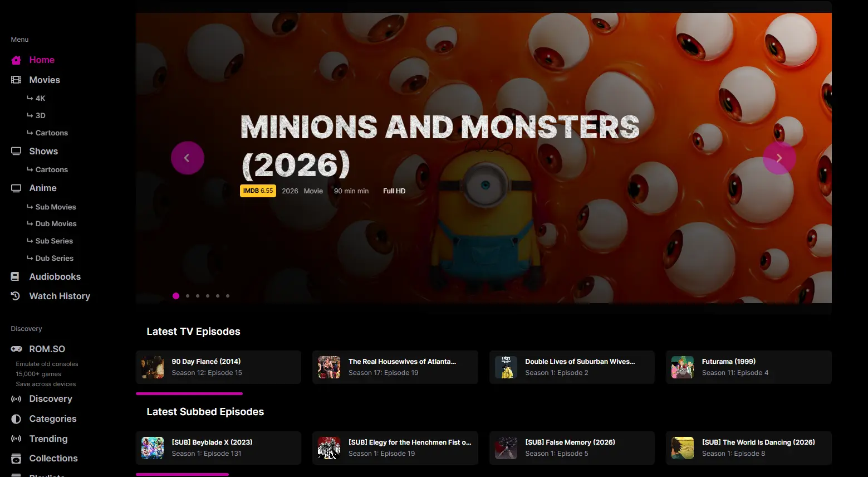Open ROM.SO link

pos(47,349)
